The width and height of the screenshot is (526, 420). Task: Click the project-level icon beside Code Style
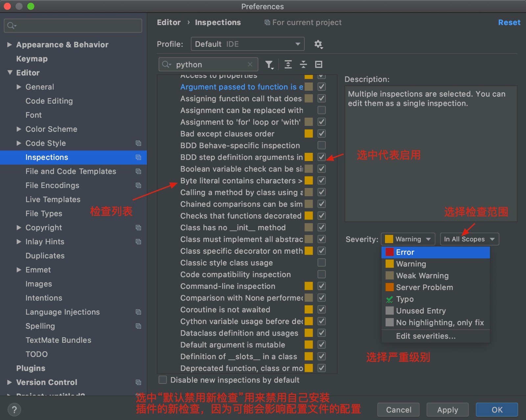[x=138, y=143]
